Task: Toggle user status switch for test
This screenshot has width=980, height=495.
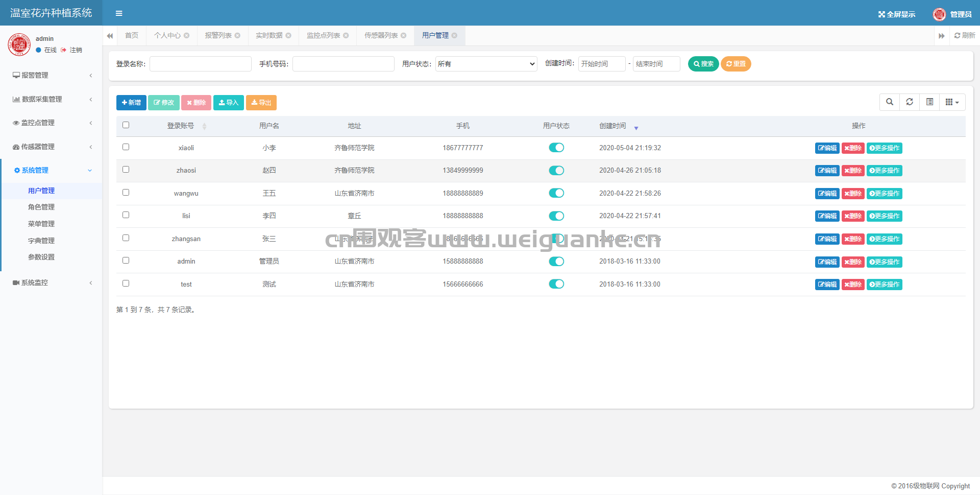Action: tap(556, 284)
